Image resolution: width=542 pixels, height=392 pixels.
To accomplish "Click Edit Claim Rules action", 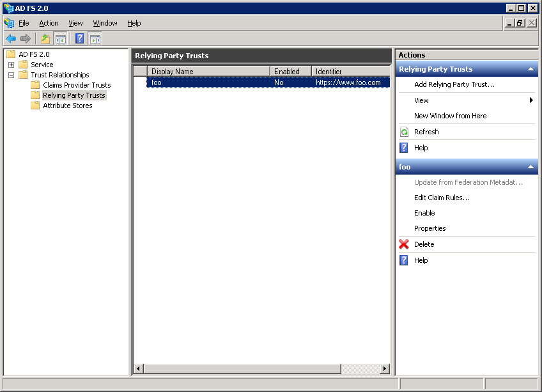I will pos(442,198).
